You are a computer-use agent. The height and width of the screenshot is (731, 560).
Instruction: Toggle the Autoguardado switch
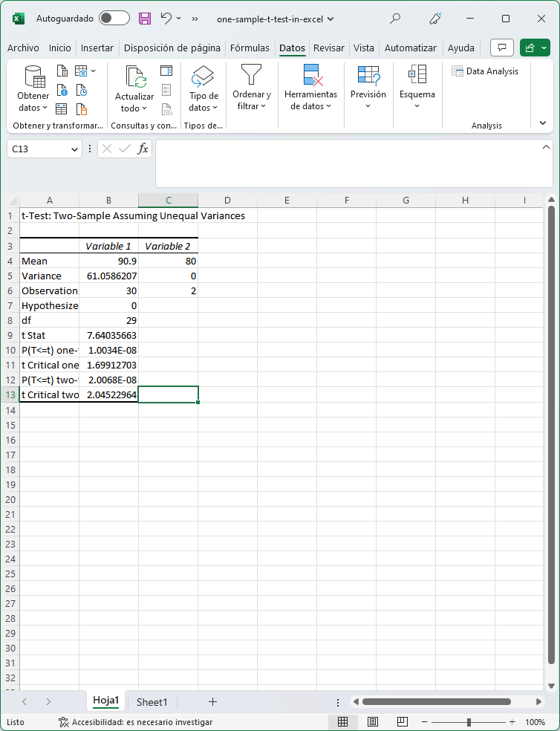[x=114, y=19]
